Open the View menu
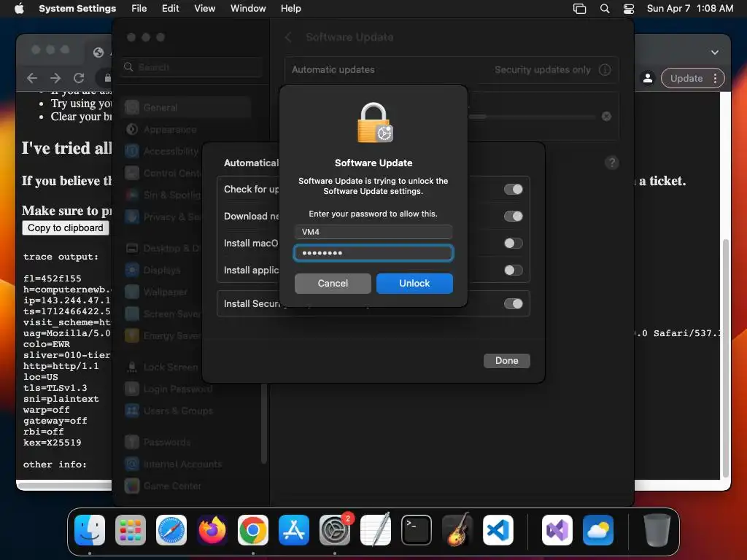 pyautogui.click(x=204, y=9)
